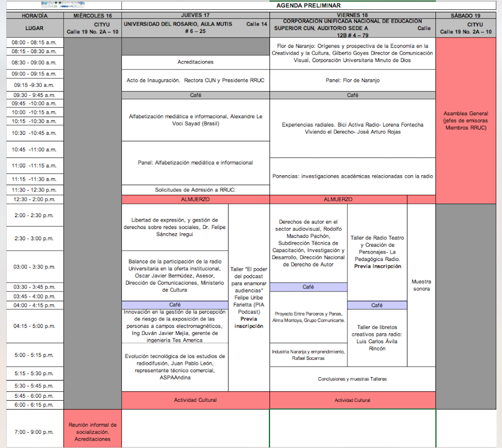Select the "VIERNES 18" column header
The height and width of the screenshot is (448, 502).
[353, 15]
